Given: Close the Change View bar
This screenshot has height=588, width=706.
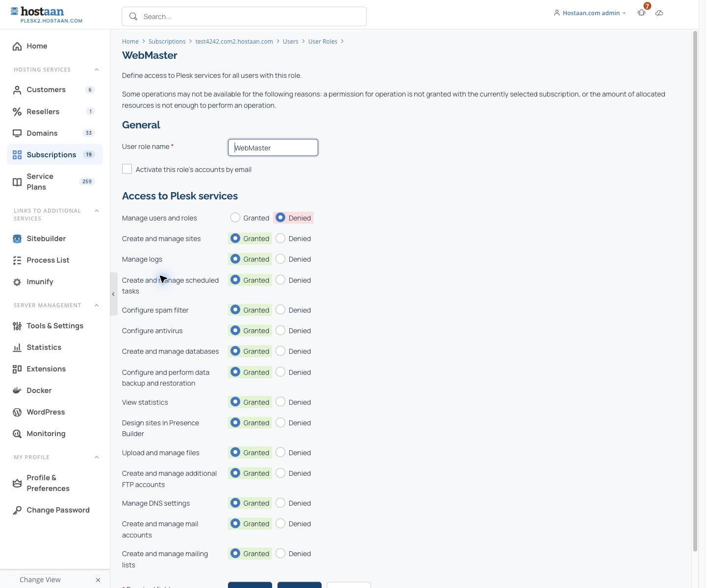Looking at the screenshot, I should coord(98,580).
